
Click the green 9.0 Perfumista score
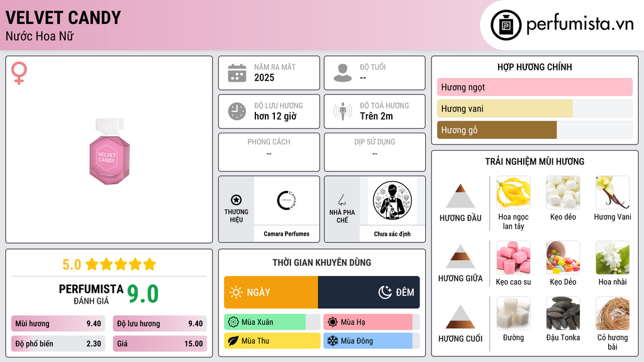[143, 294]
